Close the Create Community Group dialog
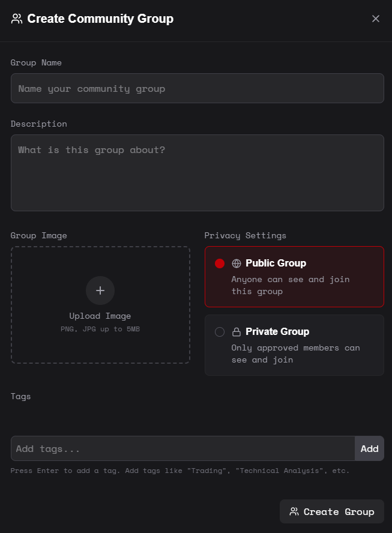 point(375,19)
